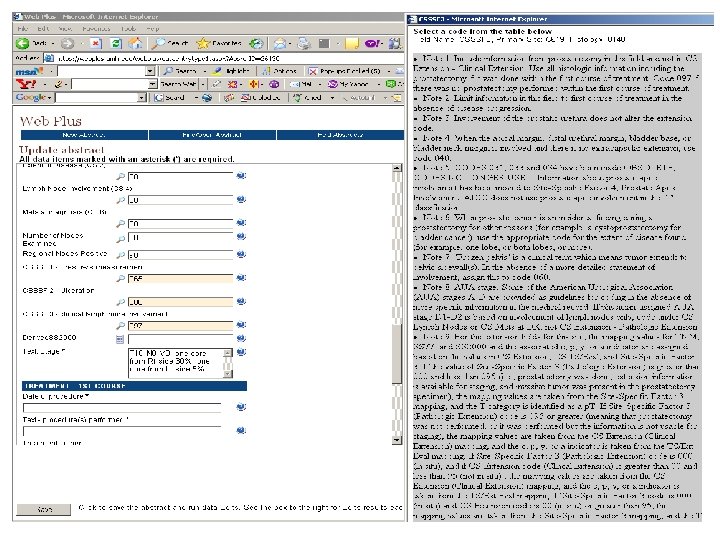Click the Note 8 AUA stage paragraph

click(x=555, y=307)
